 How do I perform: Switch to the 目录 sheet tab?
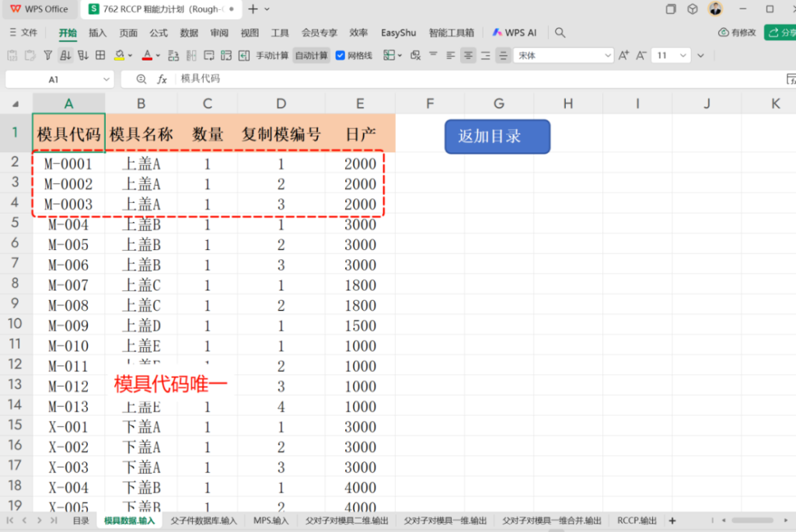[x=81, y=521]
